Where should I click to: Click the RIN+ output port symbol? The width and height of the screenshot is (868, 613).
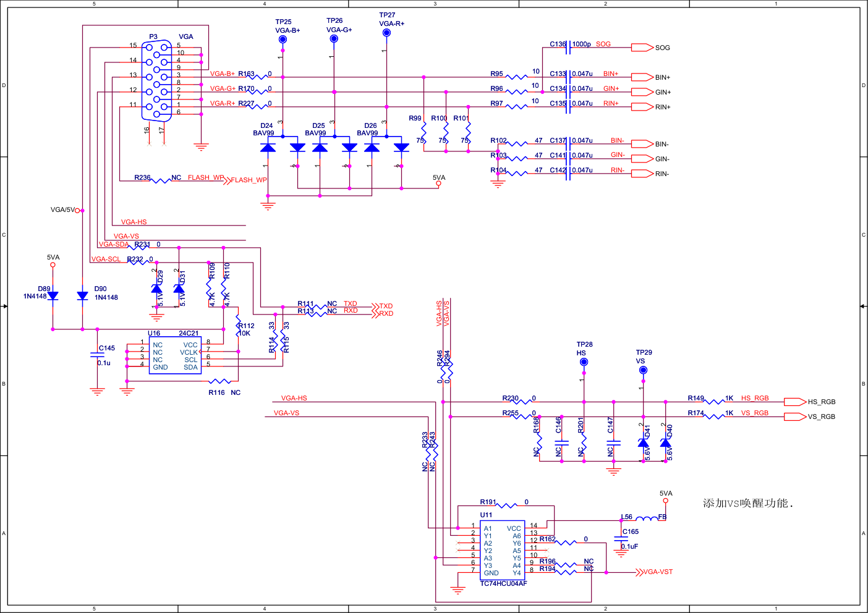point(642,107)
